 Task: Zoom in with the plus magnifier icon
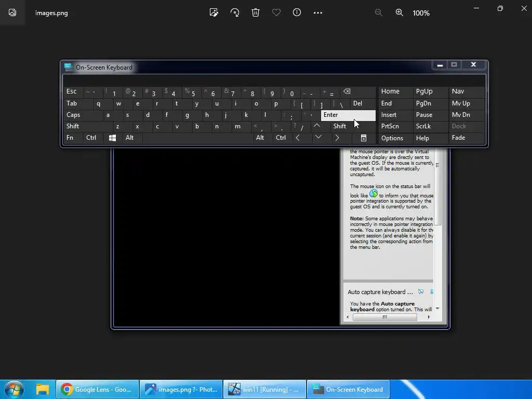click(400, 12)
